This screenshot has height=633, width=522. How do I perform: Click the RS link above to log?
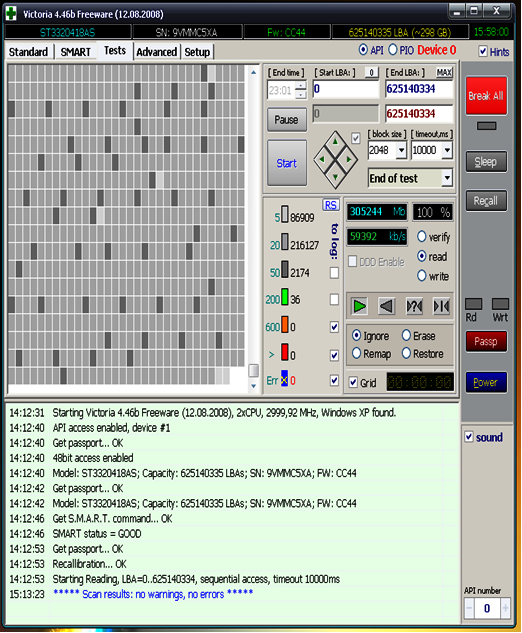point(331,205)
